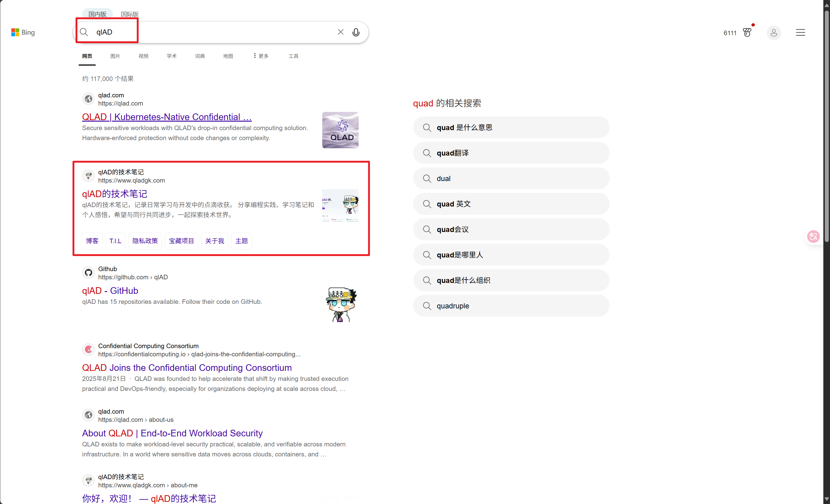Expand the 更多 menu

pos(261,56)
